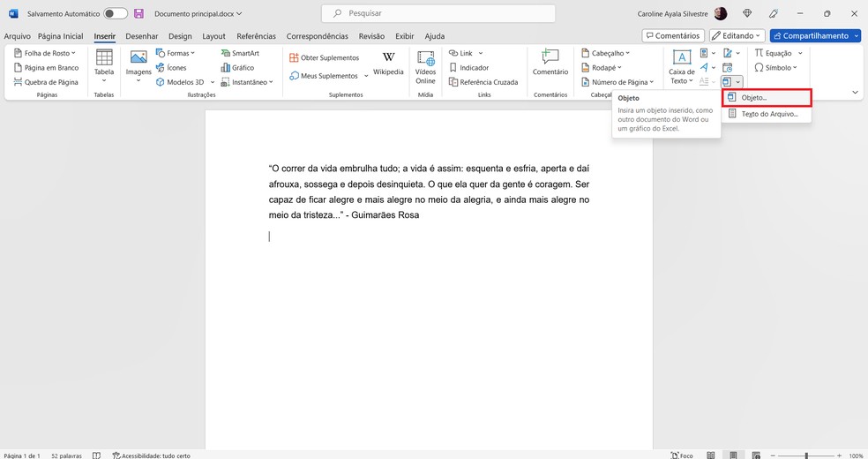Screen dimensions: 868x459
Task: Open the Referências tab
Action: point(257,36)
